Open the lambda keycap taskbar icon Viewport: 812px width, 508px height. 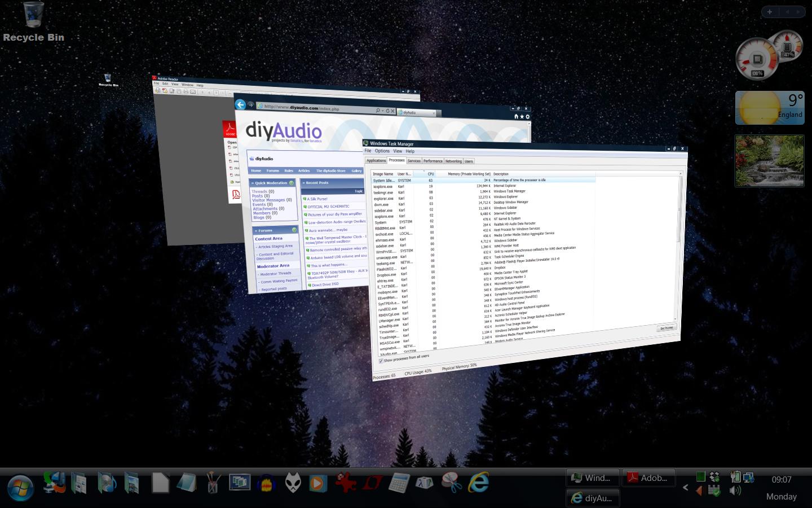coord(424,483)
